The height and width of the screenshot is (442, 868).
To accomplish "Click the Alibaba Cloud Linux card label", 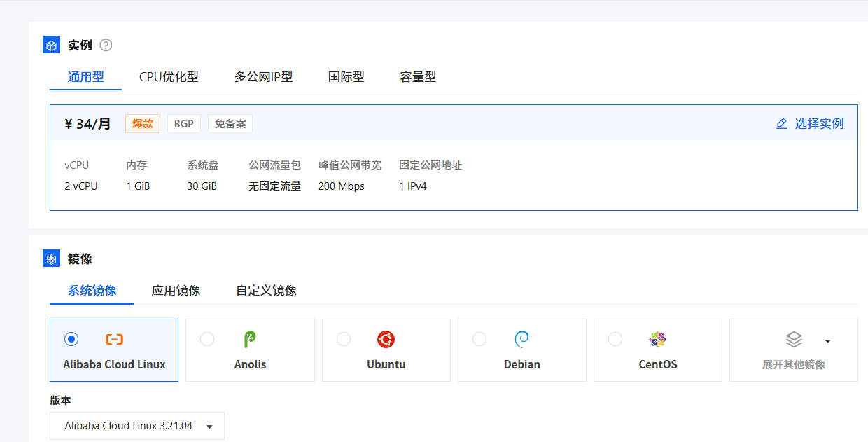I will coord(114,365).
